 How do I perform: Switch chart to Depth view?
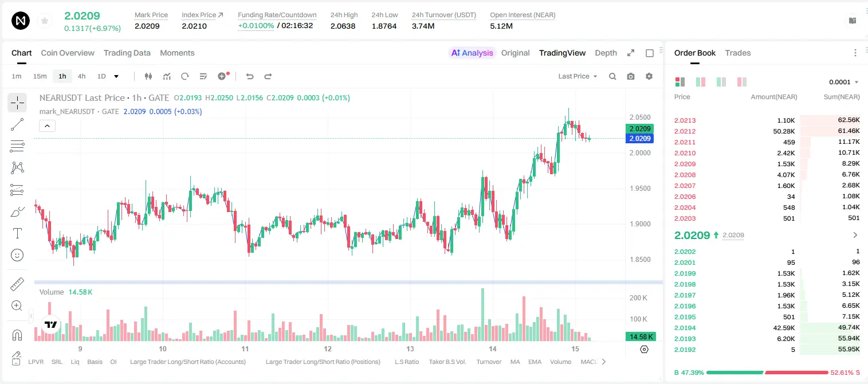[606, 53]
